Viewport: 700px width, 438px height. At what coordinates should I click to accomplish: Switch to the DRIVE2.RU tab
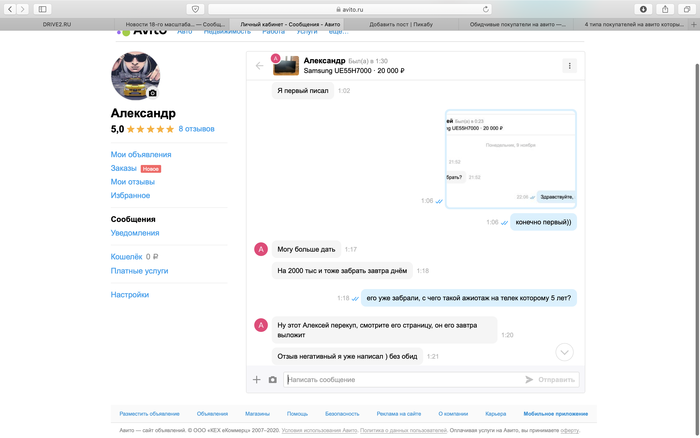(x=57, y=24)
